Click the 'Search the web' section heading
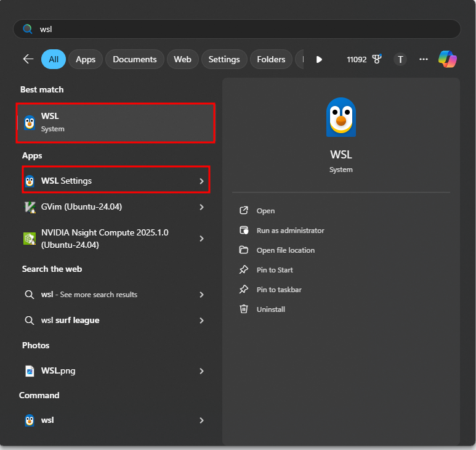The height and width of the screenshot is (450, 476). coord(52,269)
